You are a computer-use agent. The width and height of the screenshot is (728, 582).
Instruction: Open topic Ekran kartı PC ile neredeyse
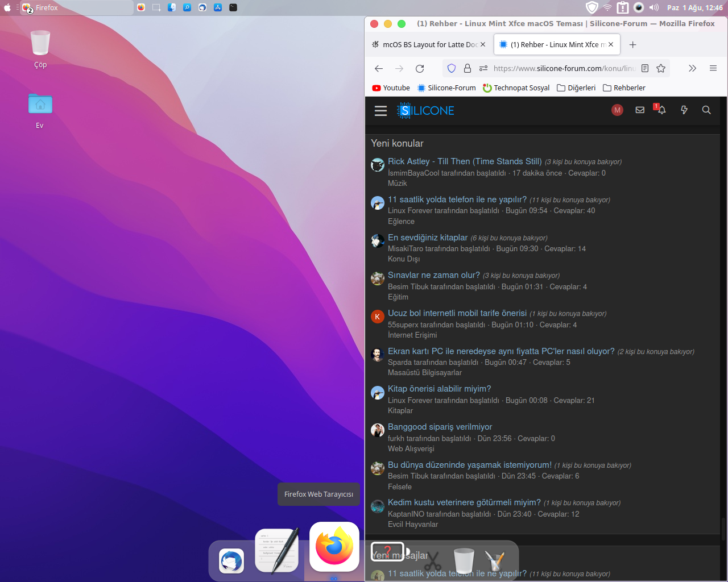click(501, 351)
